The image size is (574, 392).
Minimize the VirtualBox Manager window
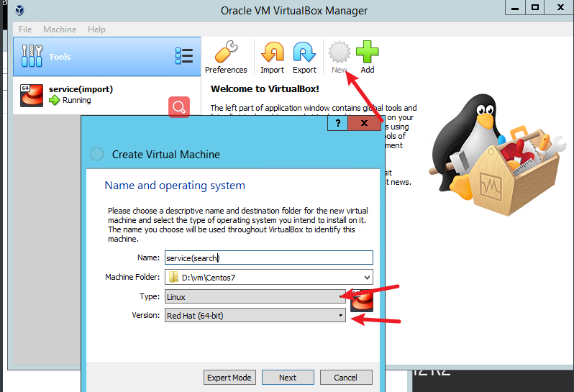click(x=515, y=7)
